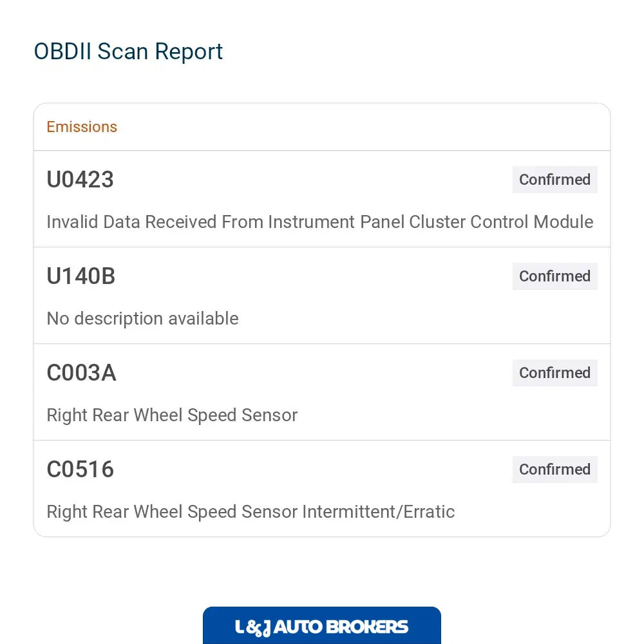The image size is (644, 644).
Task: Click the Confirmed badge for C0516
Action: [555, 469]
